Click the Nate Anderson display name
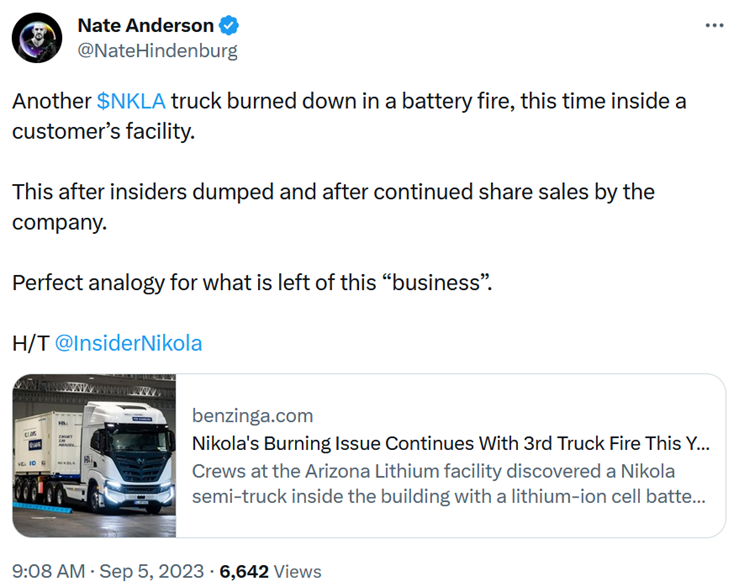Image resolution: width=739 pixels, height=587 pixels. coord(145,25)
